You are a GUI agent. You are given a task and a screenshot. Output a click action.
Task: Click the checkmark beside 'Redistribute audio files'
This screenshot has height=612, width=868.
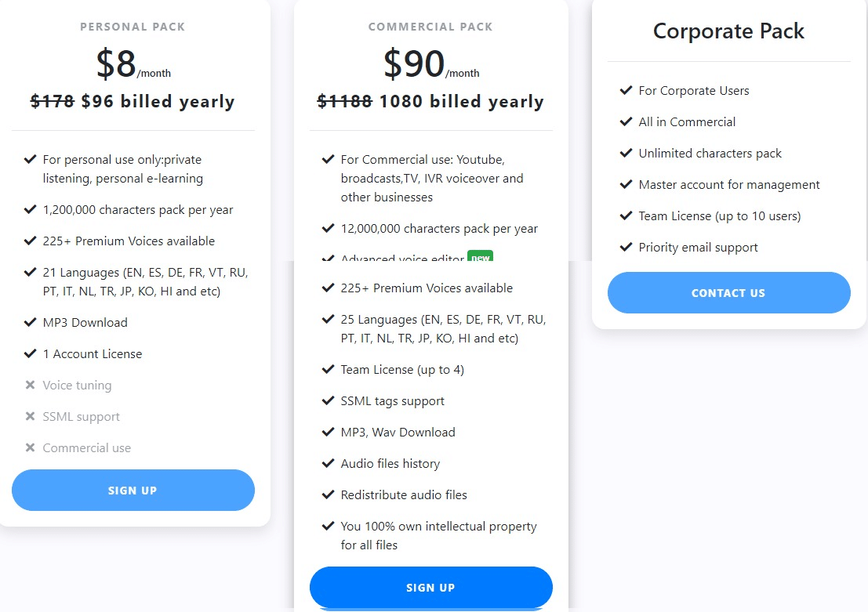(x=328, y=494)
